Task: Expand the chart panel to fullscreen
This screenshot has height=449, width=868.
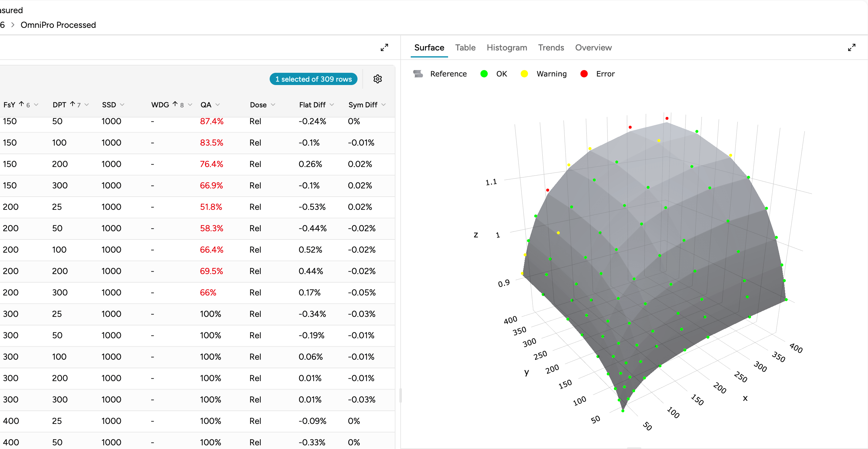Action: (851, 47)
